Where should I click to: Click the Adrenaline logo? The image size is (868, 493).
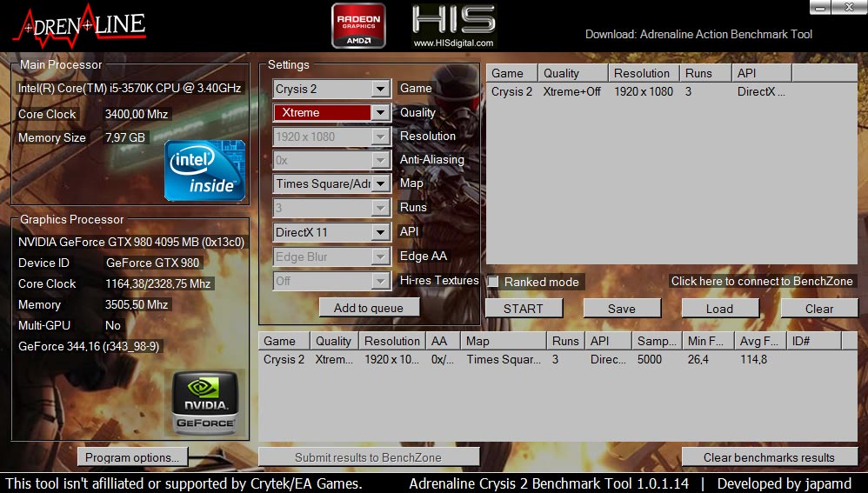click(78, 26)
